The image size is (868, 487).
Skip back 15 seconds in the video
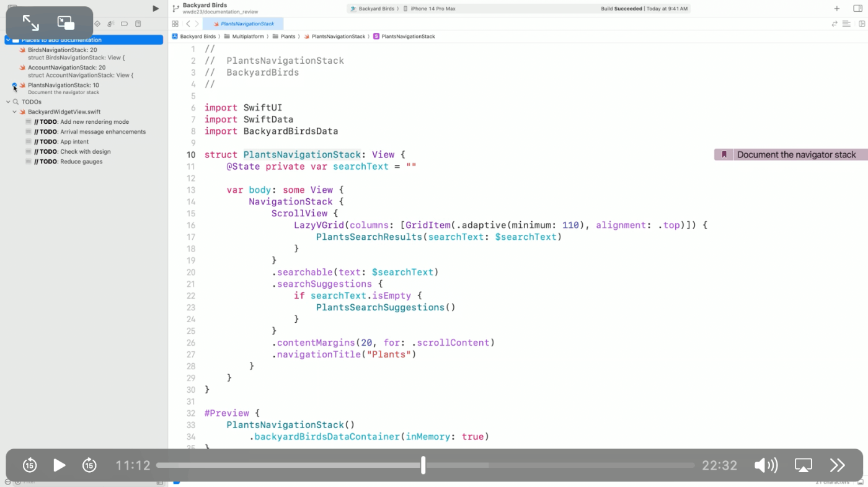tap(30, 465)
